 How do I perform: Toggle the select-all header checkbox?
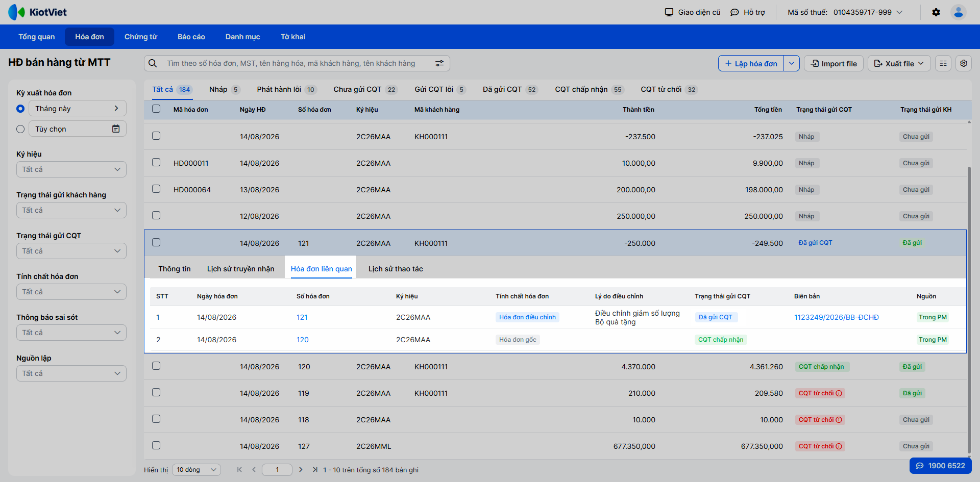click(x=156, y=109)
